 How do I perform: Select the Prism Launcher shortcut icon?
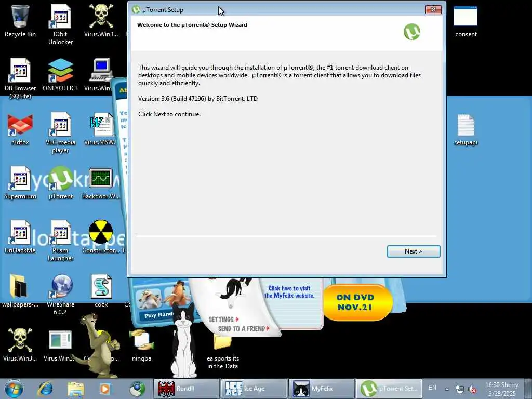click(x=60, y=241)
